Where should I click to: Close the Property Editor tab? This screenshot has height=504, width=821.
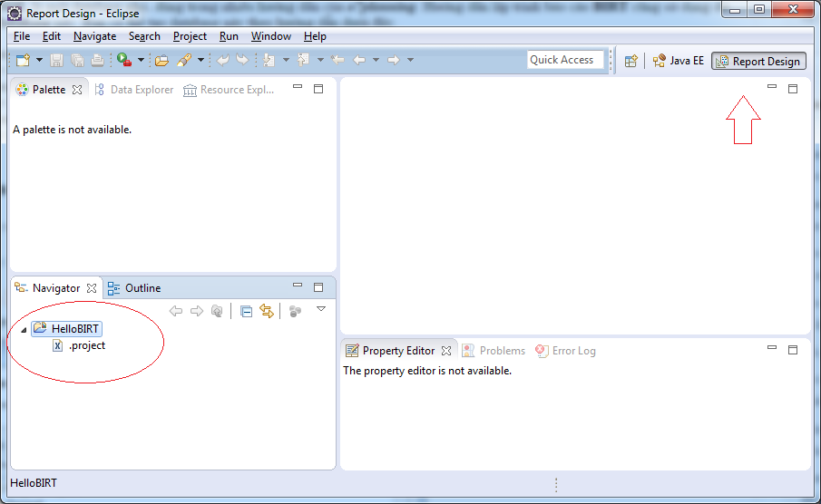pos(446,351)
